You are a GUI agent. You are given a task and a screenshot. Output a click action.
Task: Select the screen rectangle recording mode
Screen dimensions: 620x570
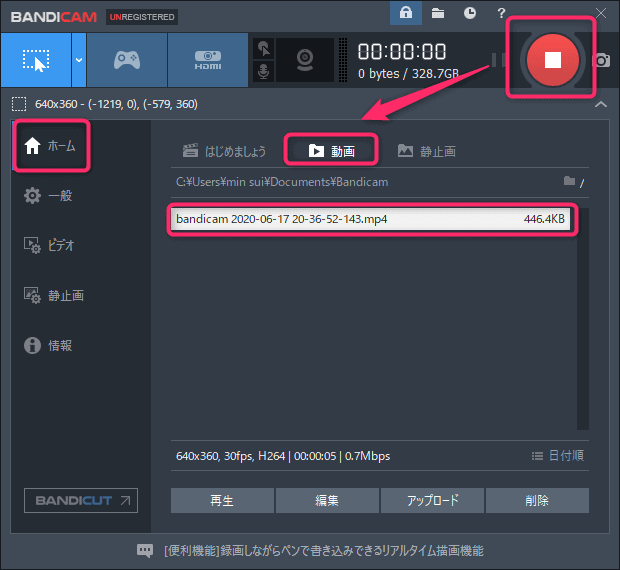pos(35,60)
